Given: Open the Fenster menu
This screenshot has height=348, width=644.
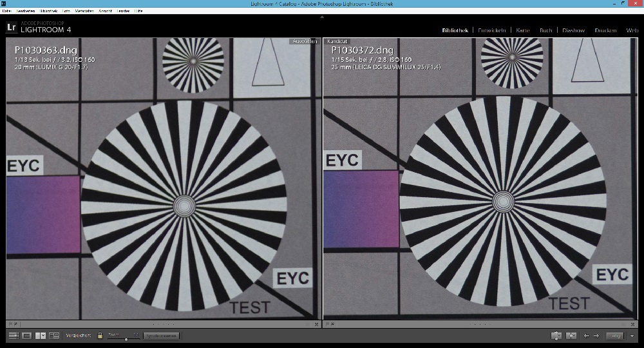Looking at the screenshot, I should pyautogui.click(x=123, y=11).
